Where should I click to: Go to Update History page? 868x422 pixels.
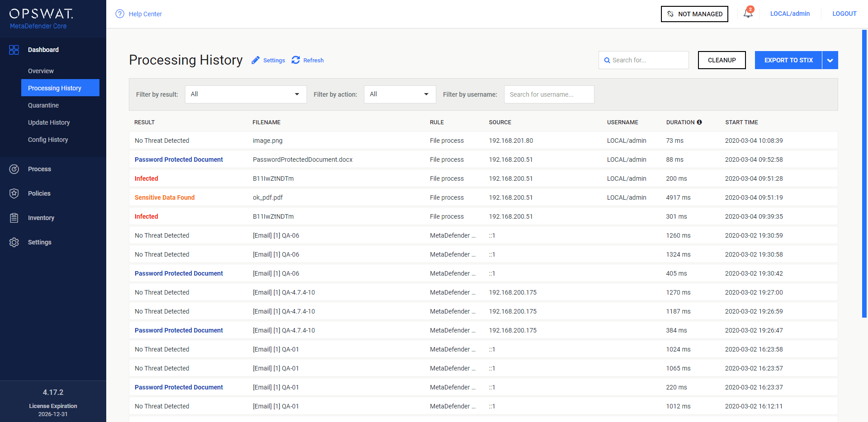[x=49, y=122]
